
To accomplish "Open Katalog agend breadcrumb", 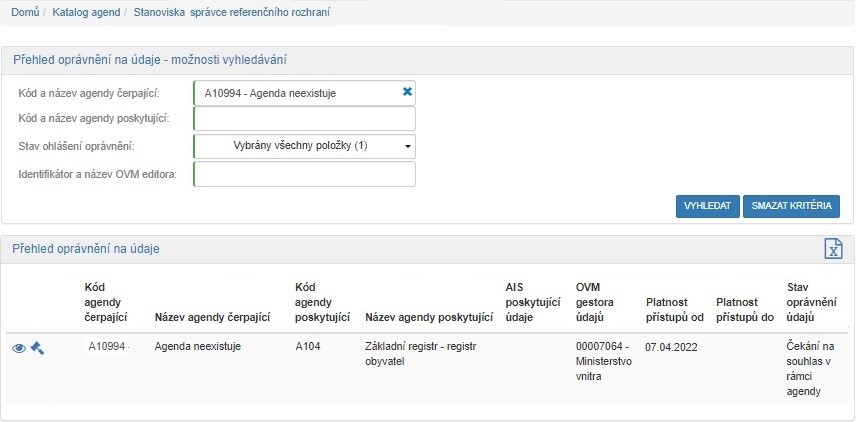I will click(89, 12).
